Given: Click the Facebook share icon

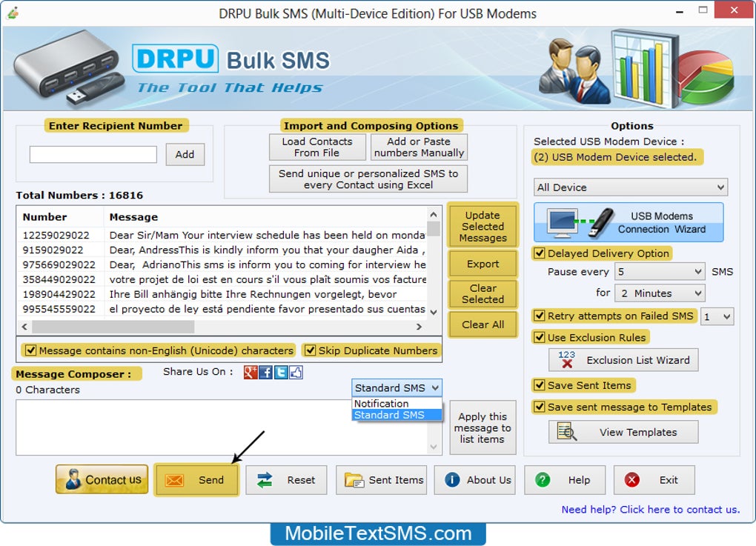Looking at the screenshot, I should (x=265, y=372).
